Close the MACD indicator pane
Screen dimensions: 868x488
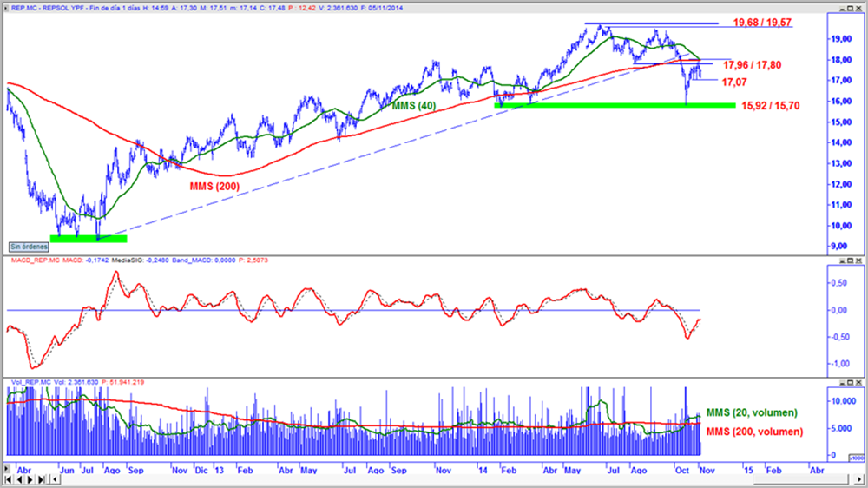point(859,260)
